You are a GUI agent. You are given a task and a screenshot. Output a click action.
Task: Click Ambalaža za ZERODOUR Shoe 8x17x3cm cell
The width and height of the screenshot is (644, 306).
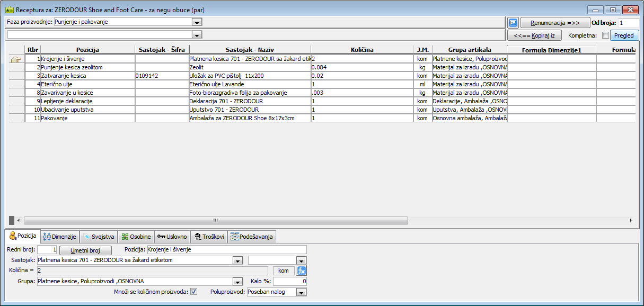click(250, 118)
